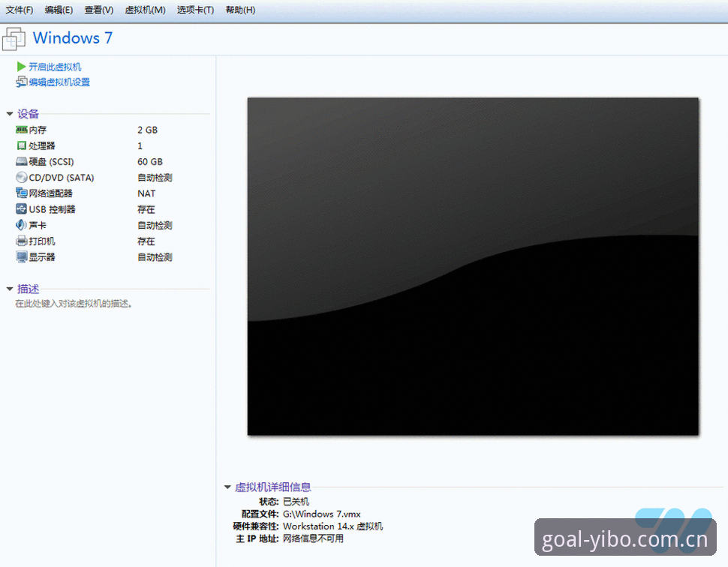Click the 硬盘 (SCSI) hard disk icon
728x567 pixels.
click(x=21, y=161)
